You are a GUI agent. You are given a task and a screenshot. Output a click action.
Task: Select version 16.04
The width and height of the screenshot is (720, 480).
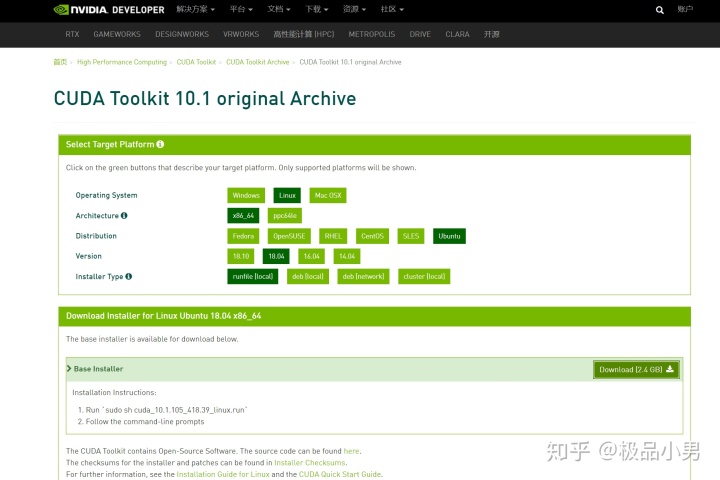[x=311, y=256]
